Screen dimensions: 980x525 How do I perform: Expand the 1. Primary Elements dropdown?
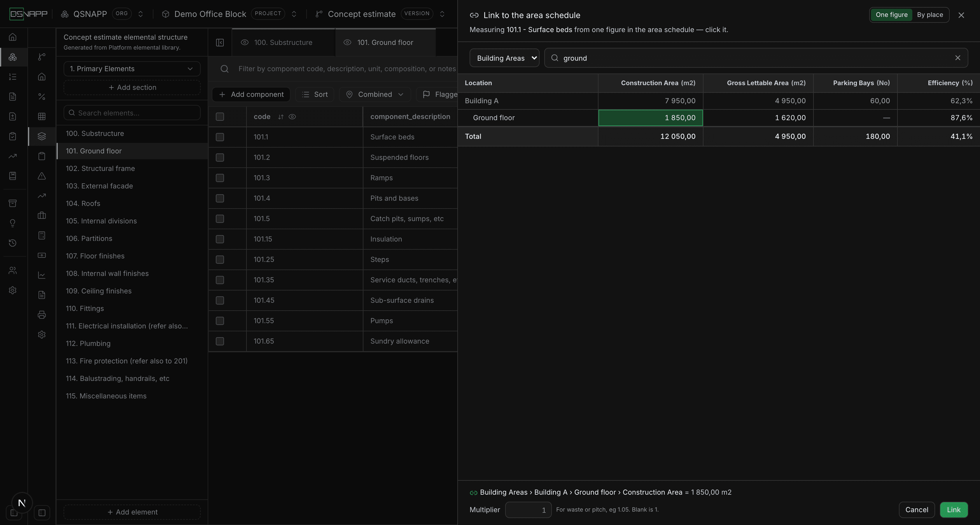point(132,69)
